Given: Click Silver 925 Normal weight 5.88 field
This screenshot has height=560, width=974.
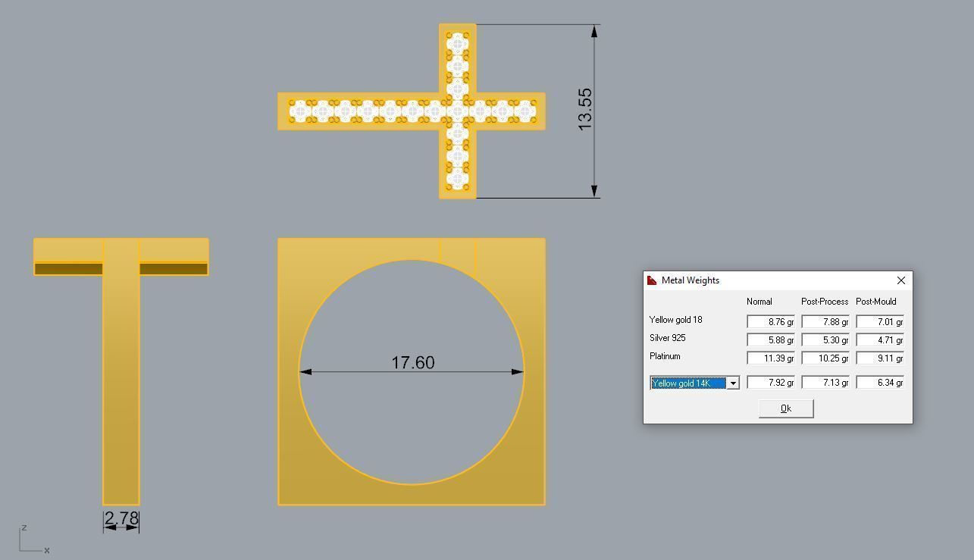Looking at the screenshot, I should 771,340.
